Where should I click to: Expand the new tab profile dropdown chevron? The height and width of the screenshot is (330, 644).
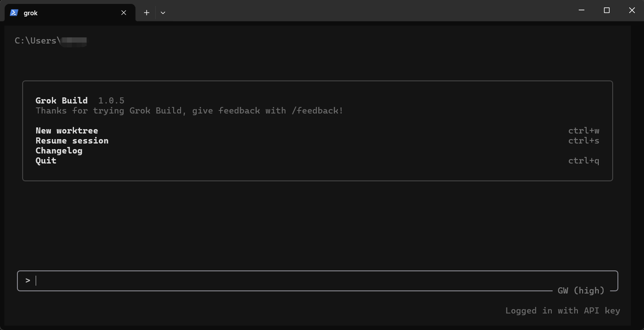pyautogui.click(x=163, y=13)
